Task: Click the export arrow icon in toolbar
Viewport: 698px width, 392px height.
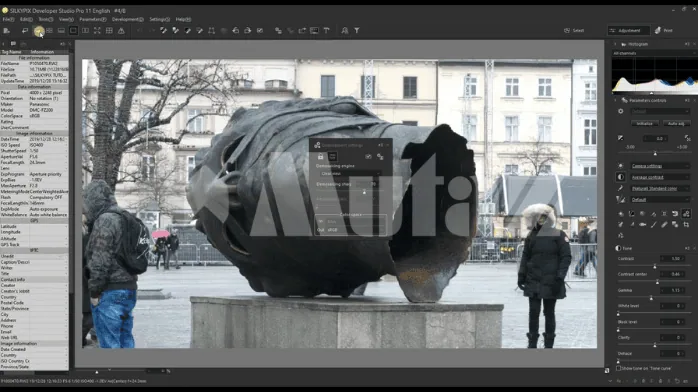Action: [x=302, y=31]
